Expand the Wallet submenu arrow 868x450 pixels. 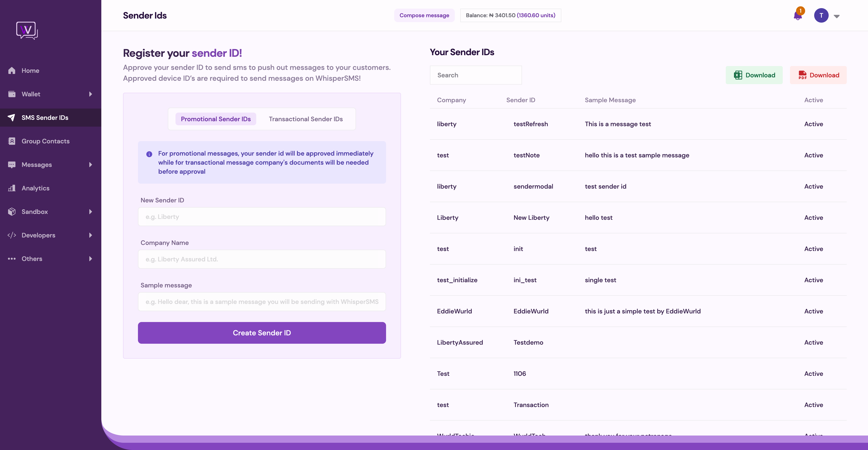91,94
